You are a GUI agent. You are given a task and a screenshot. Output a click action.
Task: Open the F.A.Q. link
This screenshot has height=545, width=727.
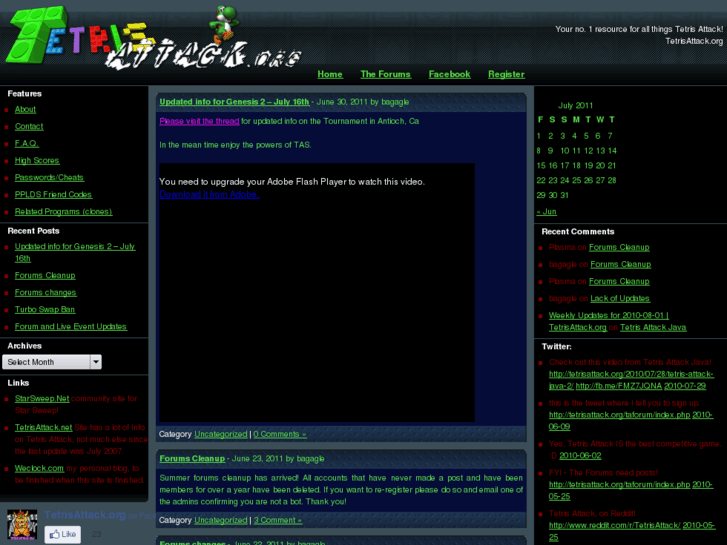[x=26, y=143]
